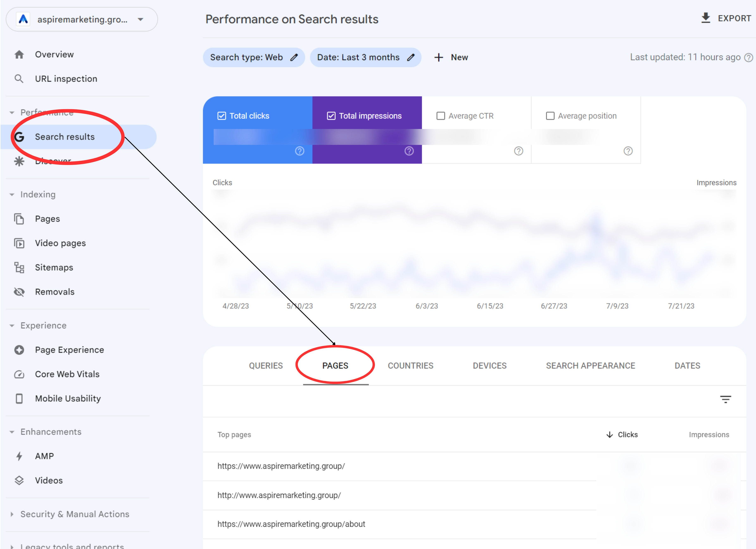Open https://www.aspiremarketing.group/about page entry

[291, 524]
